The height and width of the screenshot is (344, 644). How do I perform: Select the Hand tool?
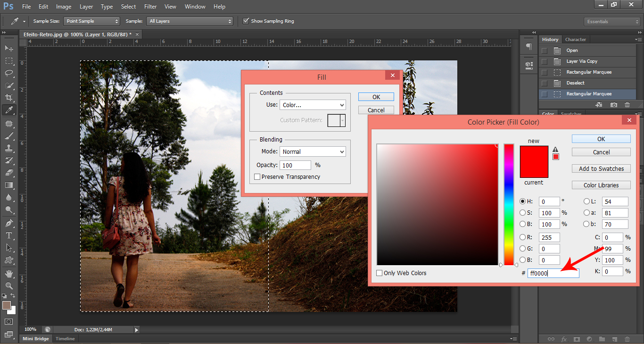[x=9, y=274]
